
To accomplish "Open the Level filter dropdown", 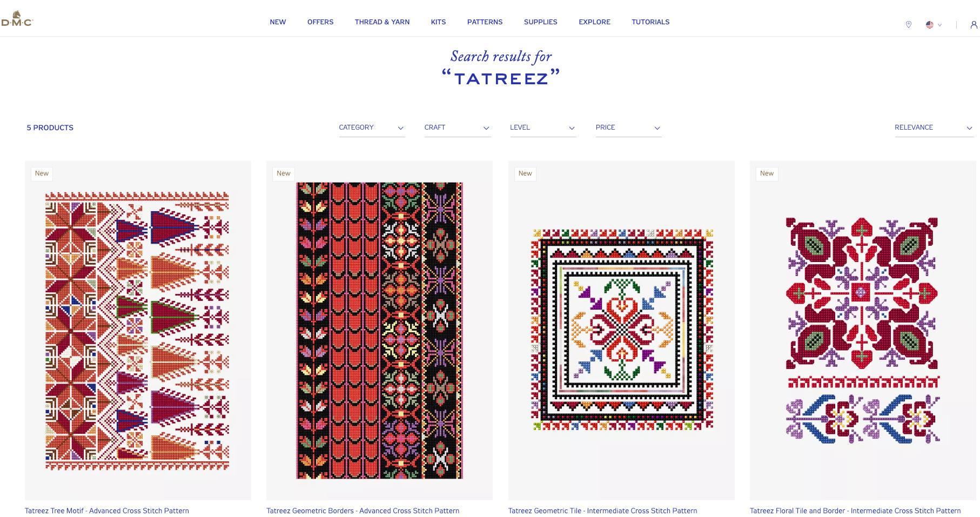I will 543,128.
